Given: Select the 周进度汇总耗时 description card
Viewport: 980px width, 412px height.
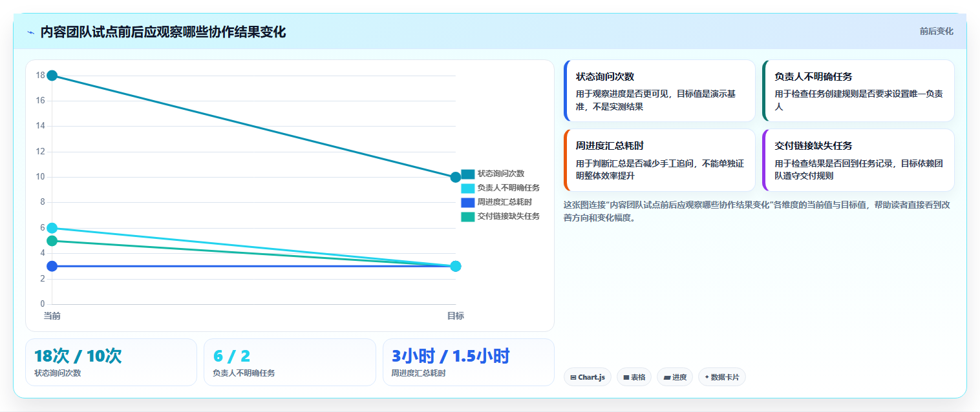Looking at the screenshot, I should 659,160.
